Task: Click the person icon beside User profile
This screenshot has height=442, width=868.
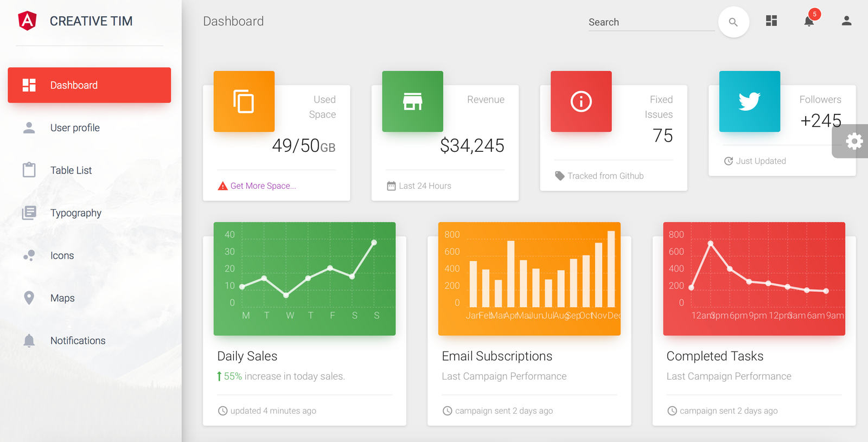Action: [29, 127]
